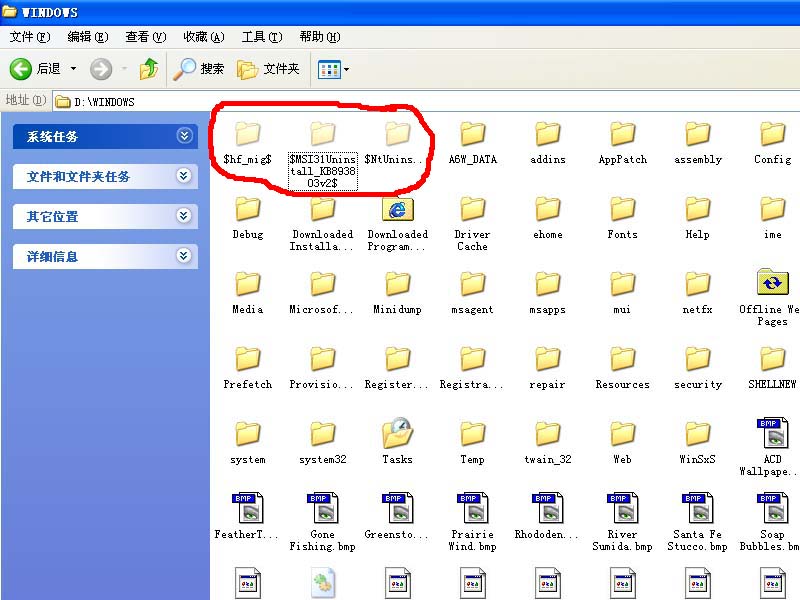Image resolution: width=800 pixels, height=600 pixels.
Task: Open the 查看(V) menu
Action: (146, 37)
